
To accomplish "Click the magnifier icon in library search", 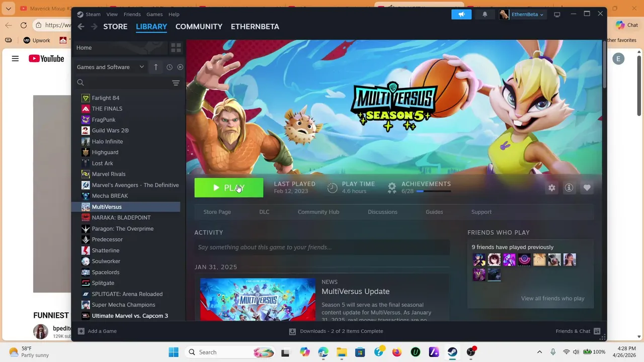I will coord(80,82).
